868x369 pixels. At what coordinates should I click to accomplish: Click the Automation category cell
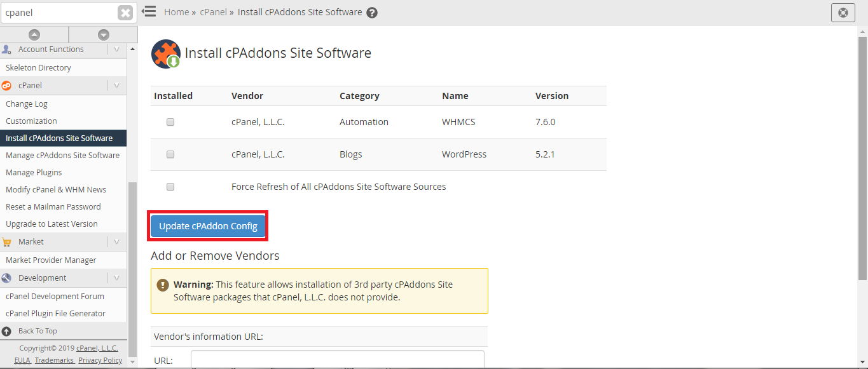click(x=364, y=122)
